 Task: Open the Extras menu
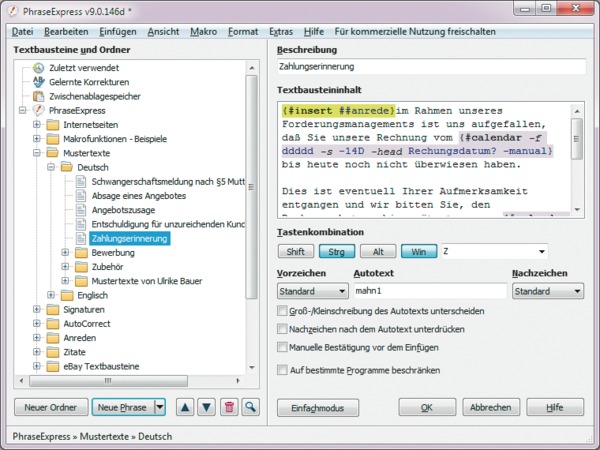pos(281,32)
